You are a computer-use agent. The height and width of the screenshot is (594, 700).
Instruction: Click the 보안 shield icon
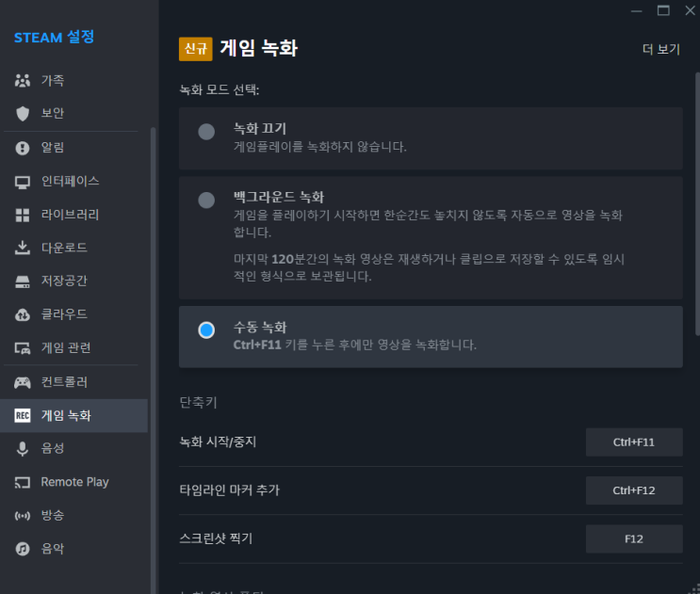click(x=23, y=114)
